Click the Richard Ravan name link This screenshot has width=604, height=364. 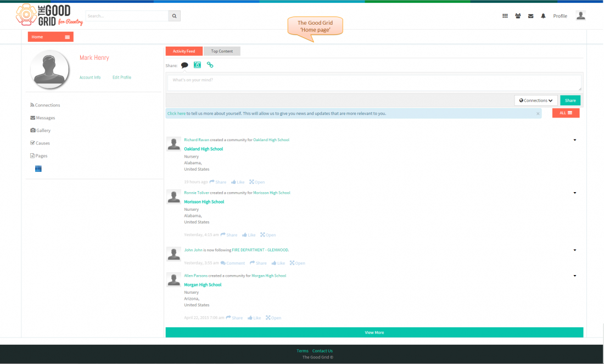[197, 140]
